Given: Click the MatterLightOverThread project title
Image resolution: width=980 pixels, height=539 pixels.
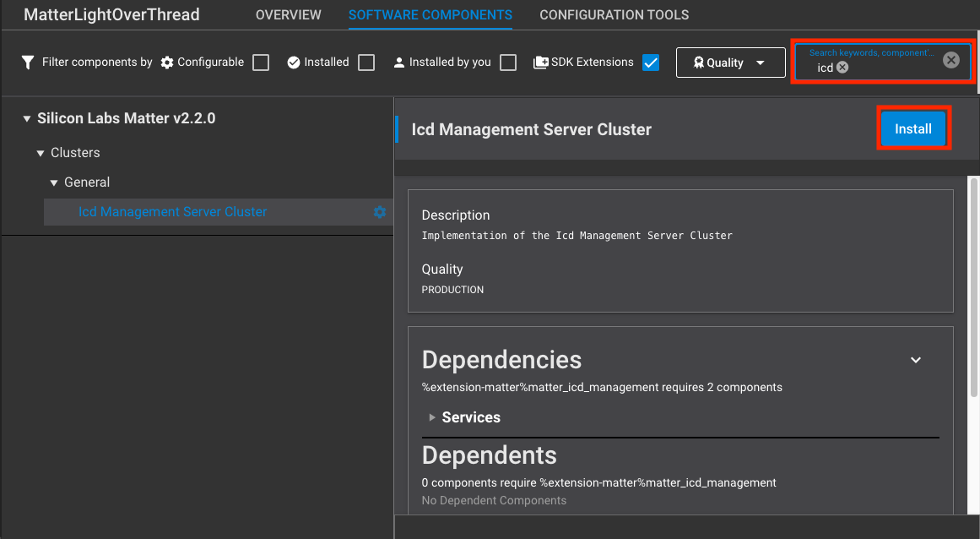Looking at the screenshot, I should click(111, 14).
